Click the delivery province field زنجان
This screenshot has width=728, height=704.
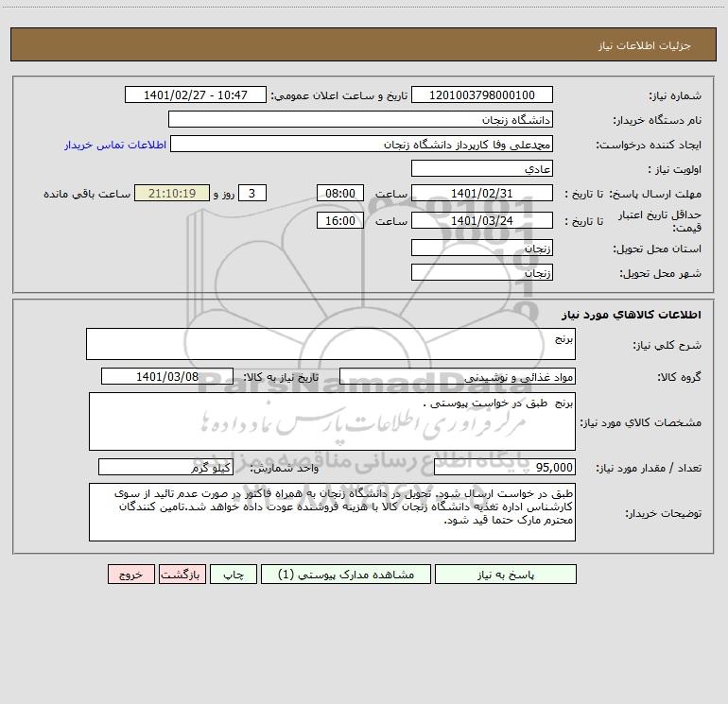pyautogui.click(x=482, y=248)
